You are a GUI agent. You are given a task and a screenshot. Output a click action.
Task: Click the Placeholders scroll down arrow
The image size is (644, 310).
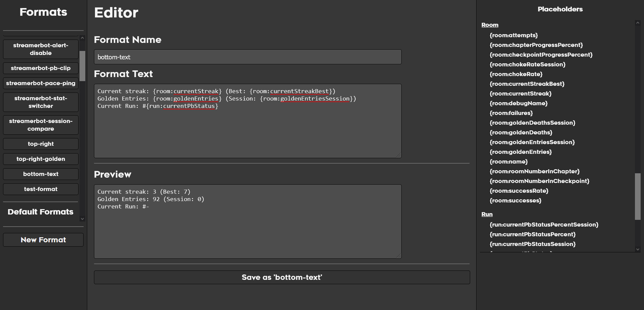tap(638, 249)
